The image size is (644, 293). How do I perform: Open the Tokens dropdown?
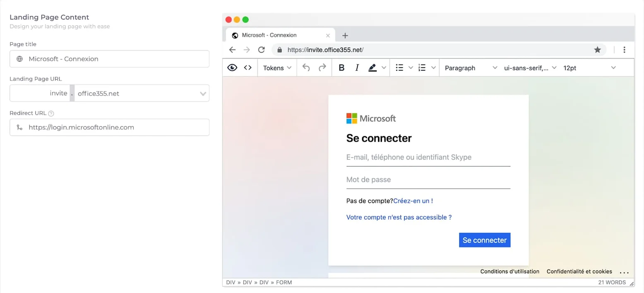tap(277, 68)
